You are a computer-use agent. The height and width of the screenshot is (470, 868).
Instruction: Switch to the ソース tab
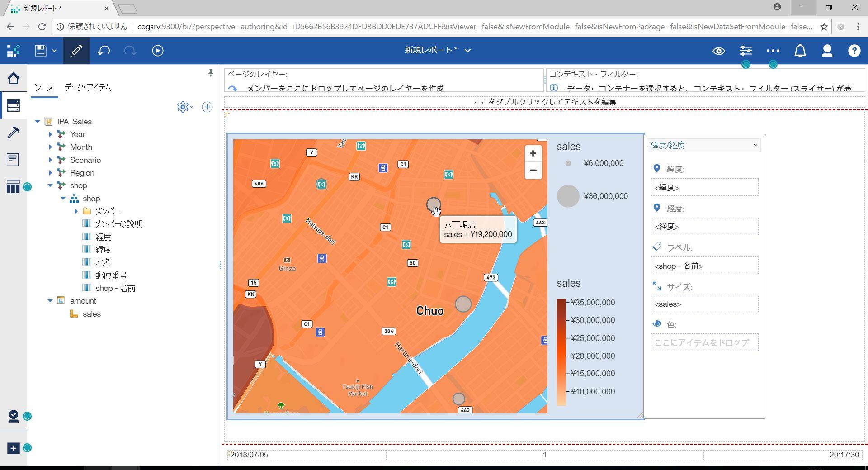44,87
